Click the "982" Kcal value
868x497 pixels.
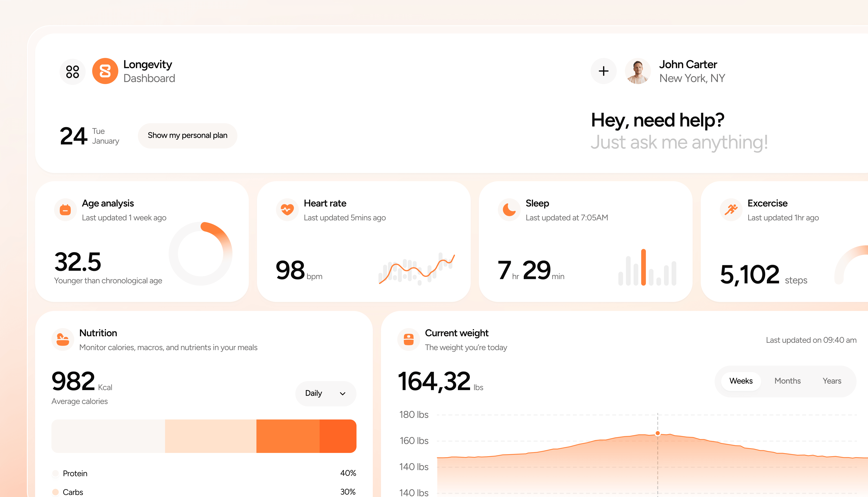73,381
